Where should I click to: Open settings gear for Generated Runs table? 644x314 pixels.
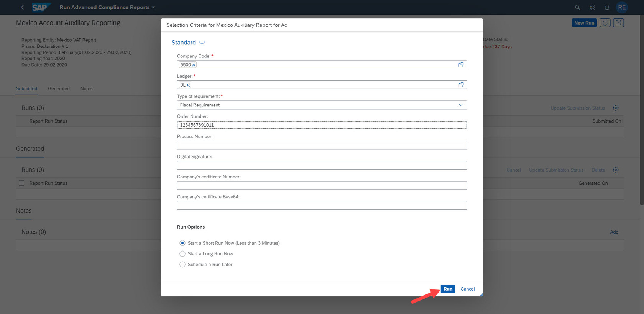point(616,170)
